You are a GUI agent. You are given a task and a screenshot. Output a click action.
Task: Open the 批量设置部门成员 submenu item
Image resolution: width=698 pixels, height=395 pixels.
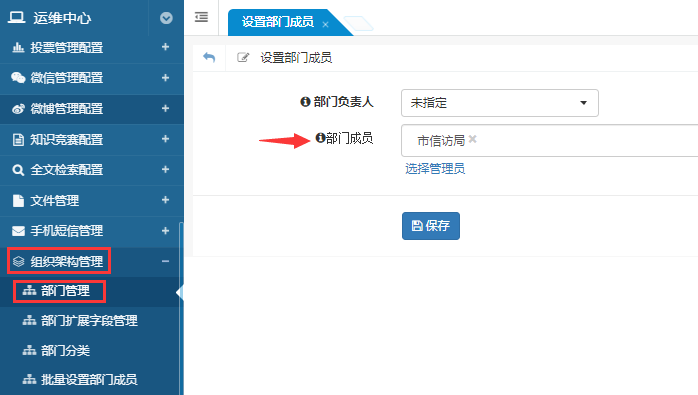(x=89, y=379)
